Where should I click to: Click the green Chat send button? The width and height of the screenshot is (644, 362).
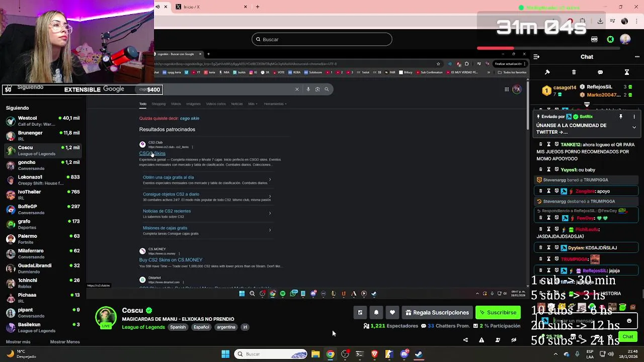pos(628,336)
